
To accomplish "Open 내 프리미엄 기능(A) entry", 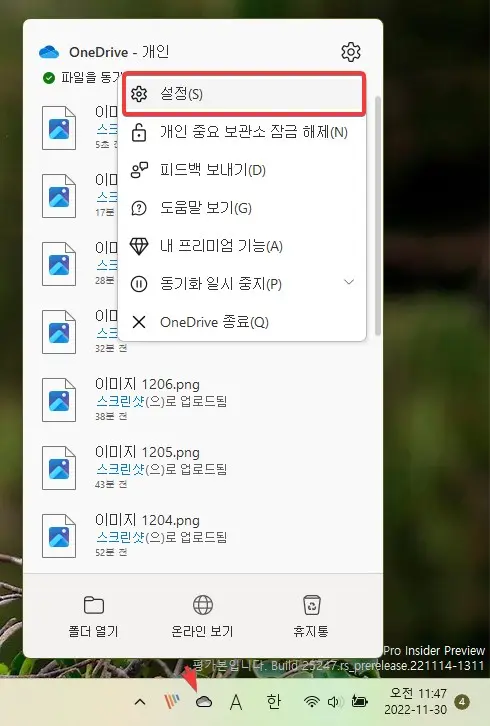I will (x=242, y=246).
